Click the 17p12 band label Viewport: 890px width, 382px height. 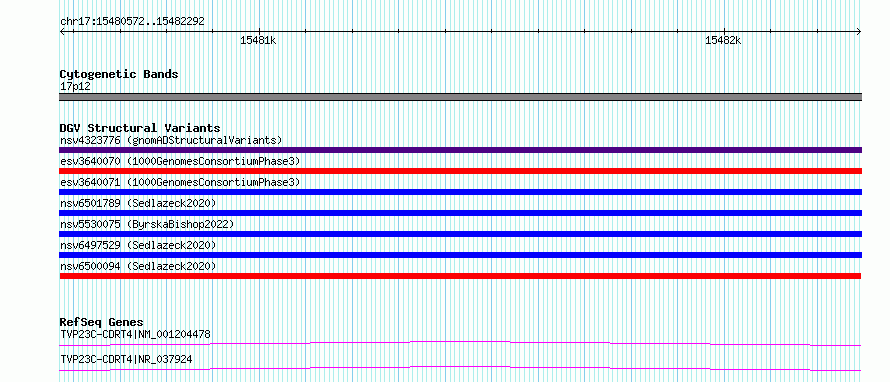[x=75, y=87]
